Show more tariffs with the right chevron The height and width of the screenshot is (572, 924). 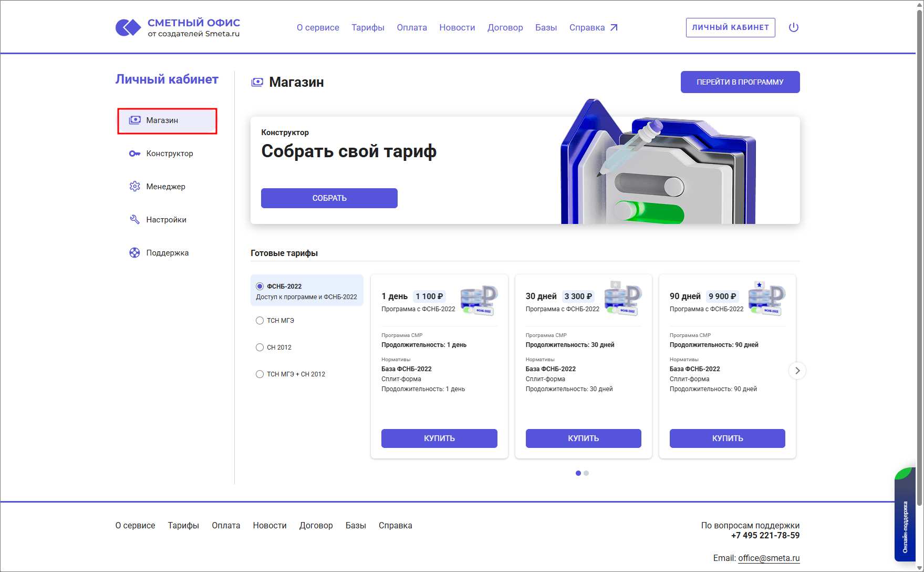[x=797, y=371]
